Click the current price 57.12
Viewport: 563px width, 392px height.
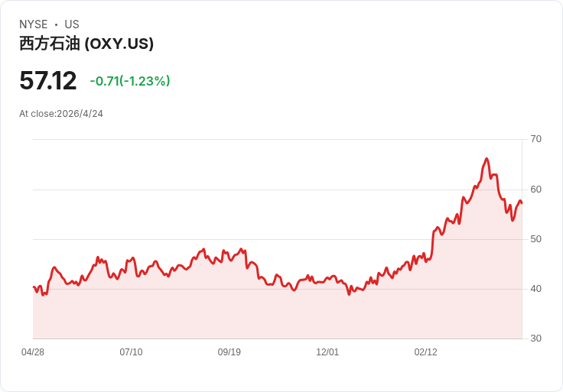click(47, 81)
